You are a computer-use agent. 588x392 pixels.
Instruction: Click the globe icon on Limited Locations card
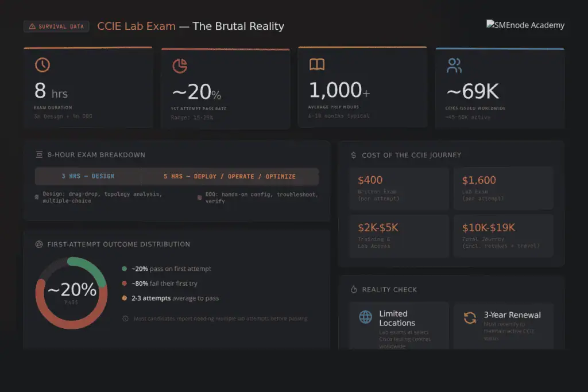365,317
